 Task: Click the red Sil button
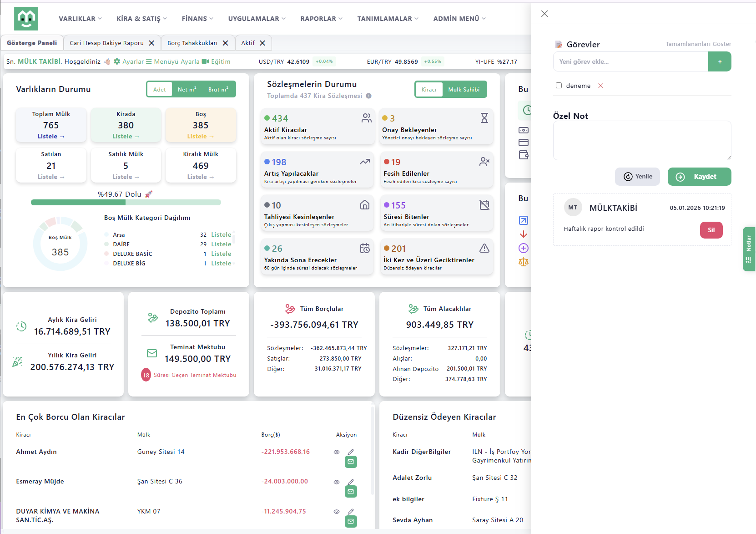point(711,230)
